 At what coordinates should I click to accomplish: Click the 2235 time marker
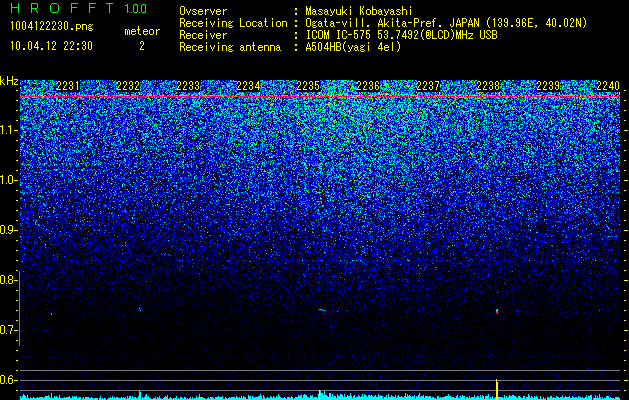(308, 86)
